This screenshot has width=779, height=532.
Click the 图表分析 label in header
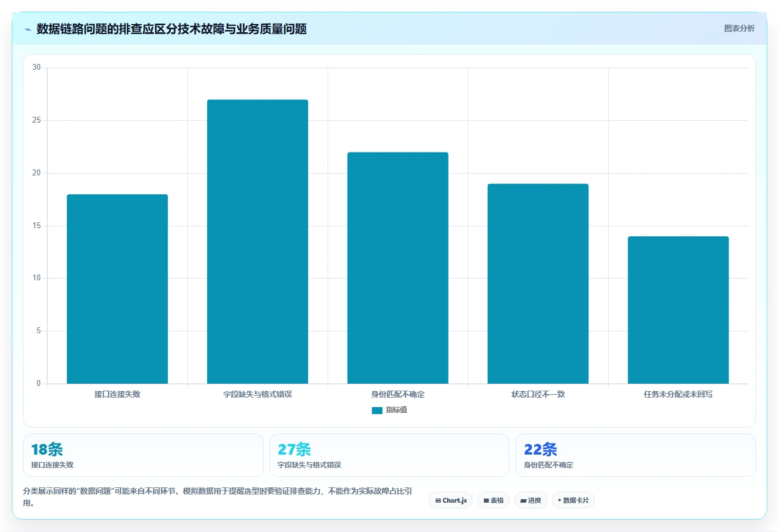739,28
